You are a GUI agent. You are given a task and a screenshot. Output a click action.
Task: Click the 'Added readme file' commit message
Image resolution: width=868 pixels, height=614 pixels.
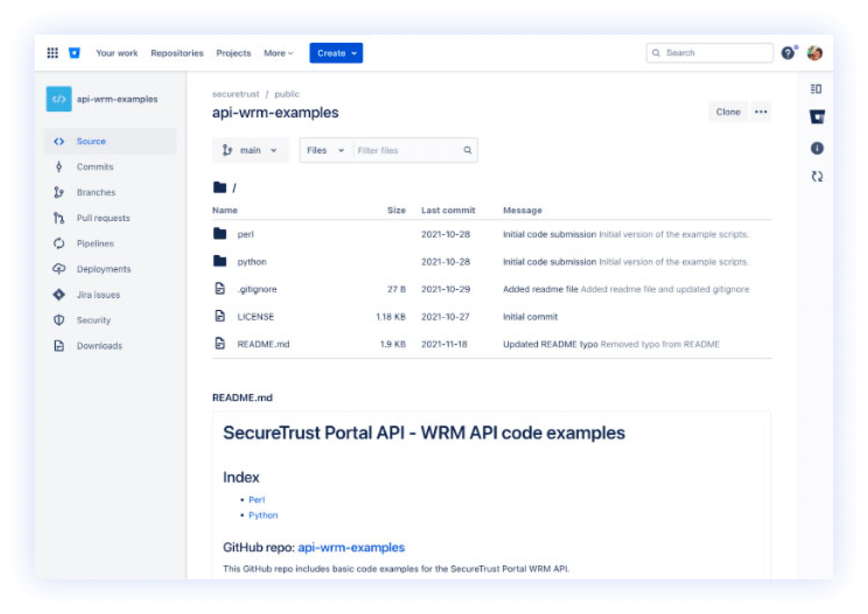click(541, 289)
